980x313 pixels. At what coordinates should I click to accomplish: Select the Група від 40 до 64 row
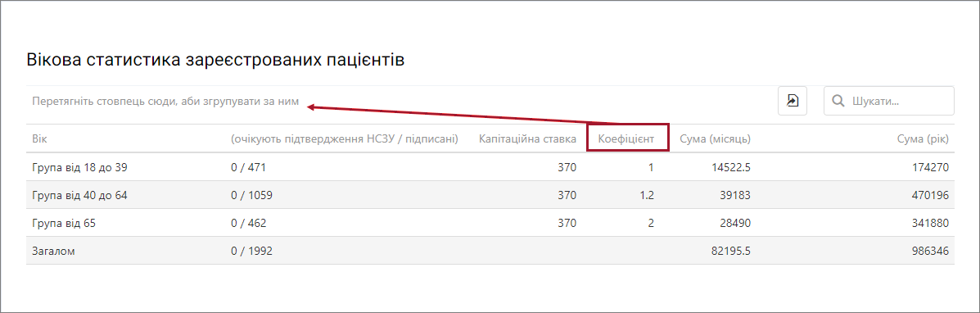pos(490,195)
